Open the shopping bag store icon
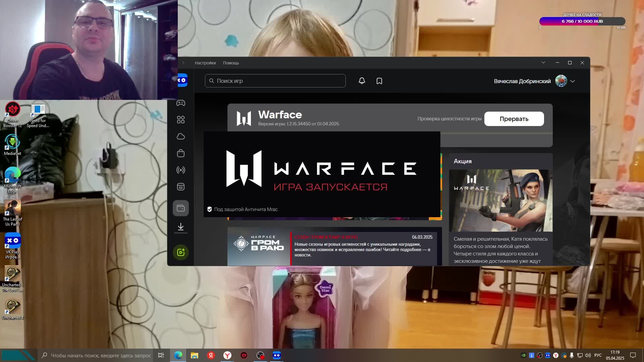The width and height of the screenshot is (644, 362). 181,153
